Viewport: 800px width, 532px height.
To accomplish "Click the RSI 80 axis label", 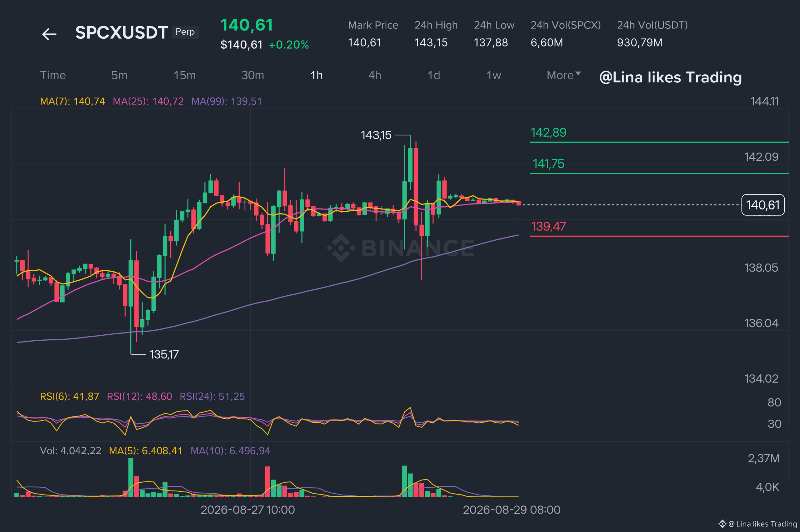I will click(x=774, y=402).
